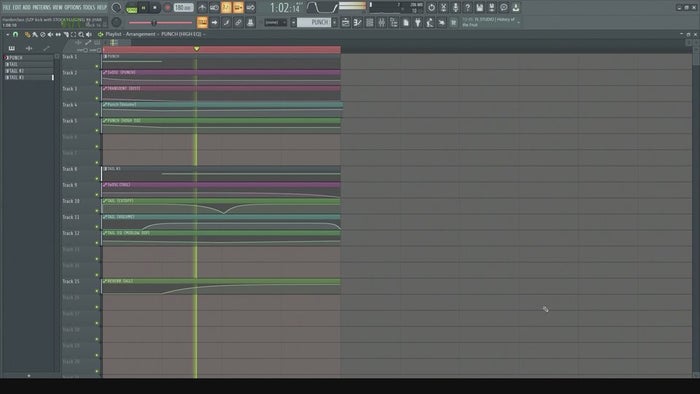Select the playlist zoom magnifier tool
This screenshot has width=700, height=394.
(81, 34)
